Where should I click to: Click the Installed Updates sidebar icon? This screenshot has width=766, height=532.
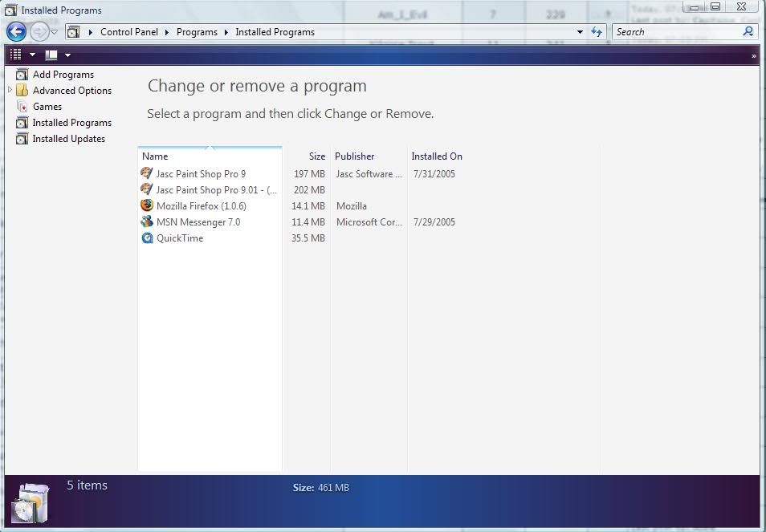[22, 139]
